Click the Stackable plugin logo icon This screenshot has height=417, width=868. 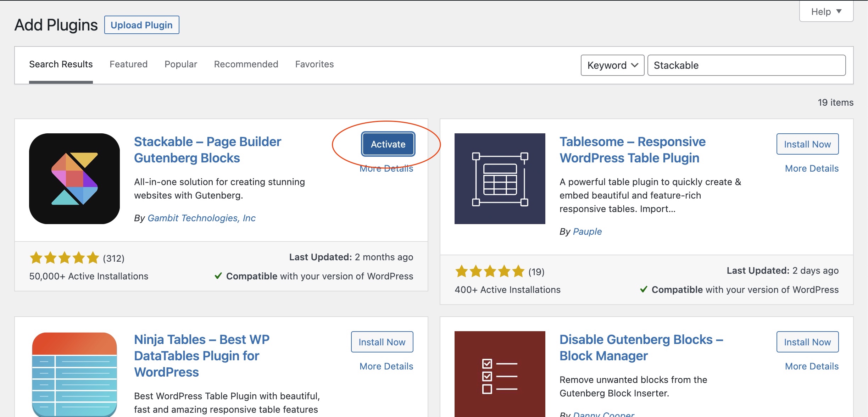coord(74,179)
